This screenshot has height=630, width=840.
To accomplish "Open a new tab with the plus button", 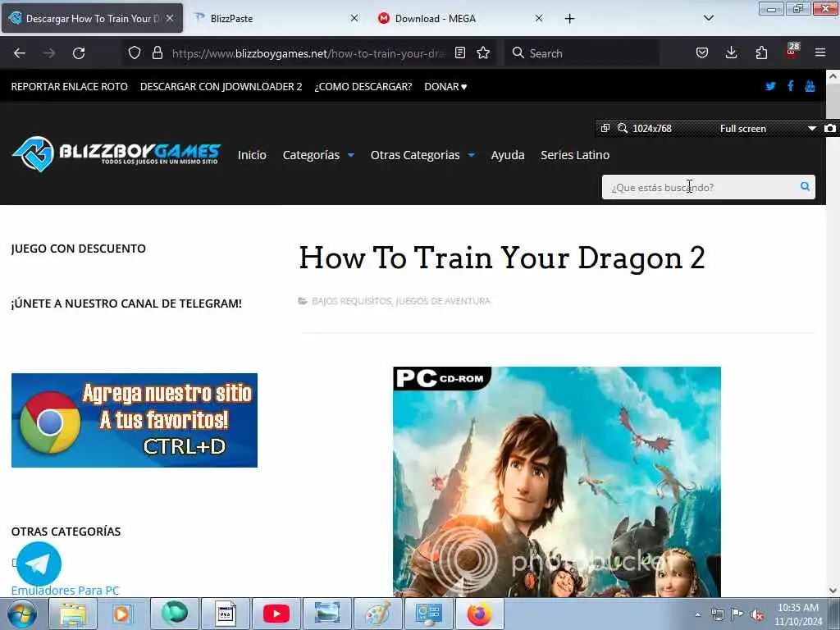I will click(x=569, y=19).
